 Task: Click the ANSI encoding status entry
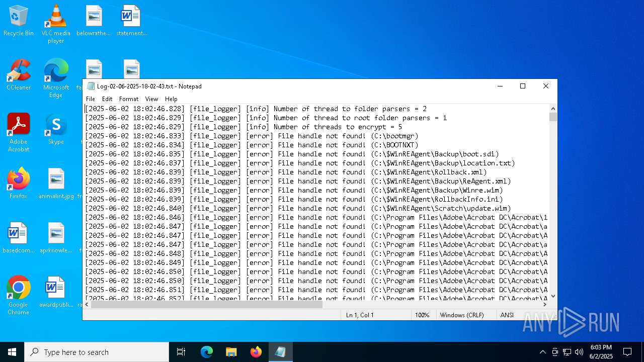click(x=507, y=315)
